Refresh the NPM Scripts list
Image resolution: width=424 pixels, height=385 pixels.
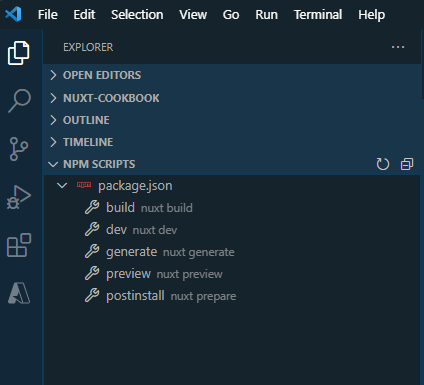pyautogui.click(x=382, y=164)
